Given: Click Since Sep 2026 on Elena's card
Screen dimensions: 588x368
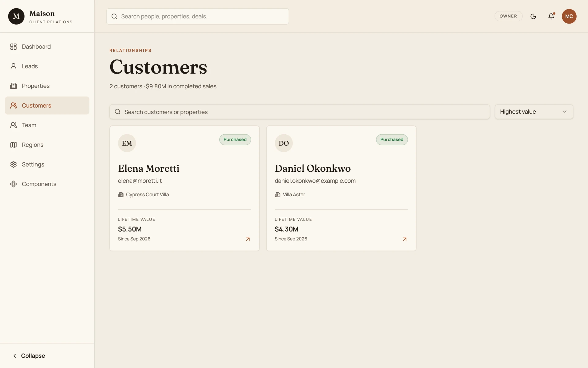Looking at the screenshot, I should tap(134, 239).
